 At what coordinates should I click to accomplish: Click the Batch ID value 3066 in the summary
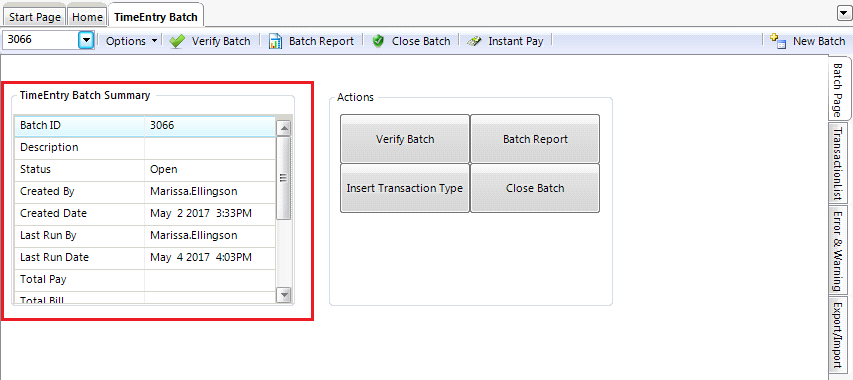click(162, 126)
